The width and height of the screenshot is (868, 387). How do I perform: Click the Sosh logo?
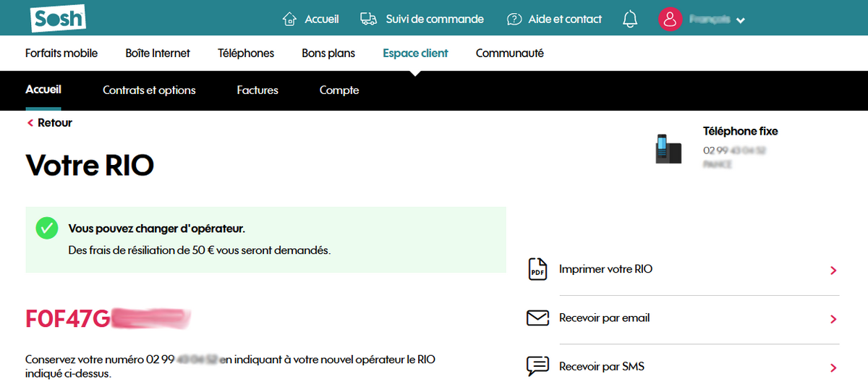point(58,18)
